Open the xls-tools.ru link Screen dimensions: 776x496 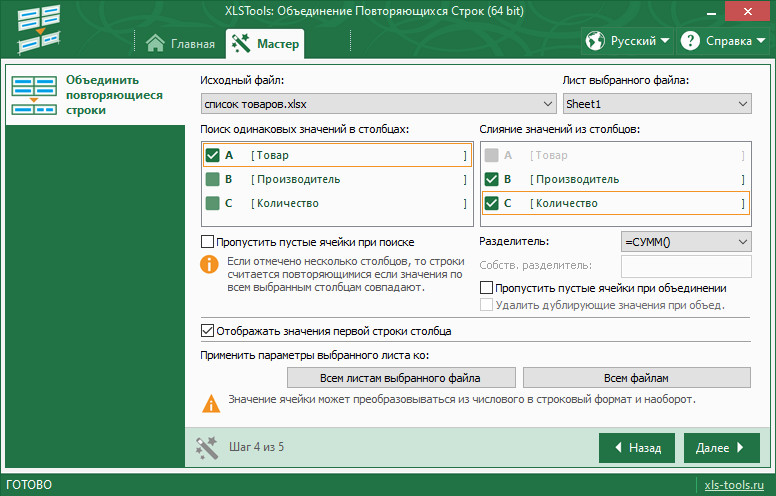(736, 485)
